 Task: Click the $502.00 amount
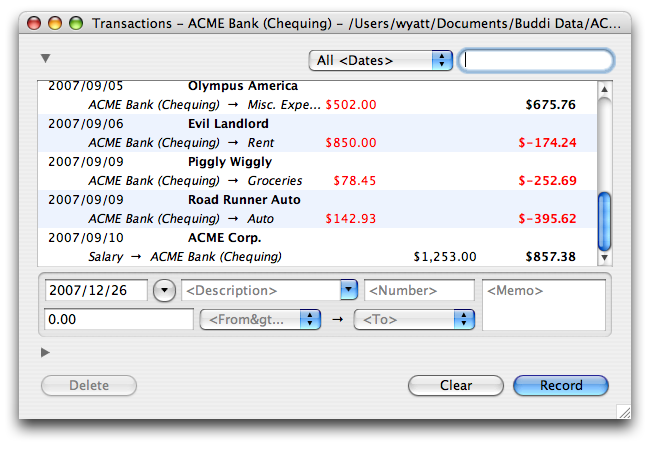(351, 105)
